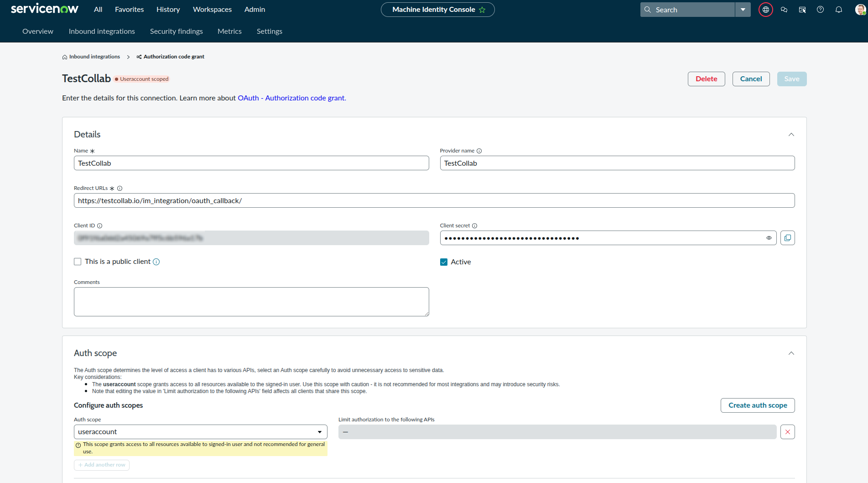
Task: Collapse the Auth scope section
Action: coord(791,353)
